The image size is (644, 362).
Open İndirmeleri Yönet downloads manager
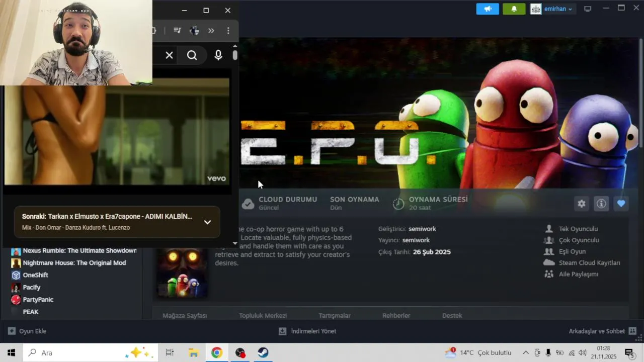pos(307,331)
